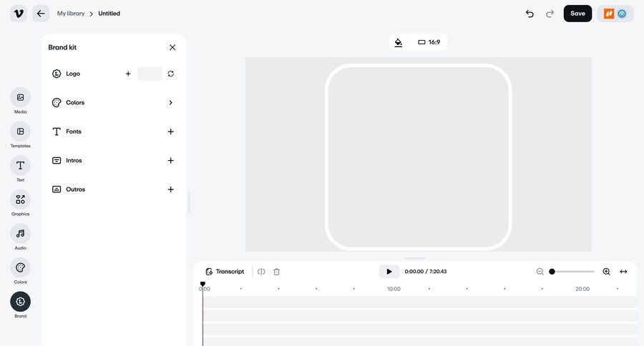This screenshot has height=346, width=644.
Task: Adjust the timeline zoom slider
Action: pyautogui.click(x=572, y=272)
